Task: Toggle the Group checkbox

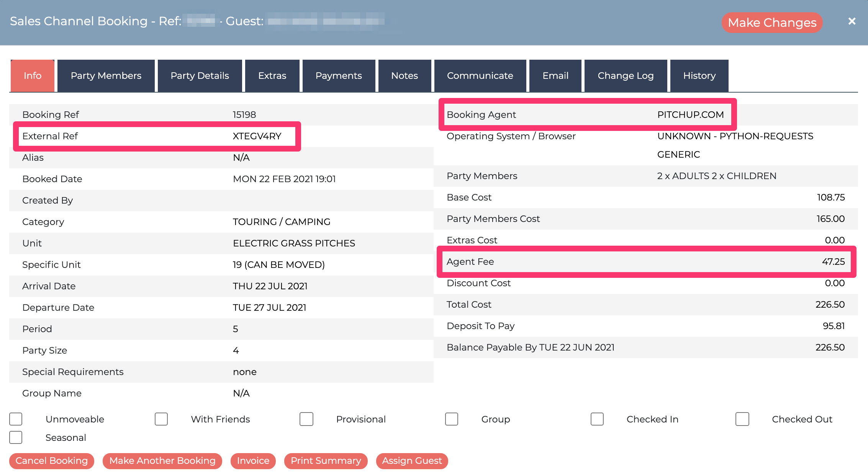Action: 452,419
